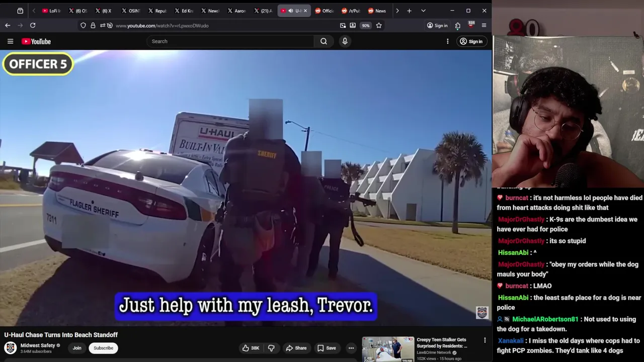
Task: Open the Firefox View icon
Action: click(x=20, y=11)
